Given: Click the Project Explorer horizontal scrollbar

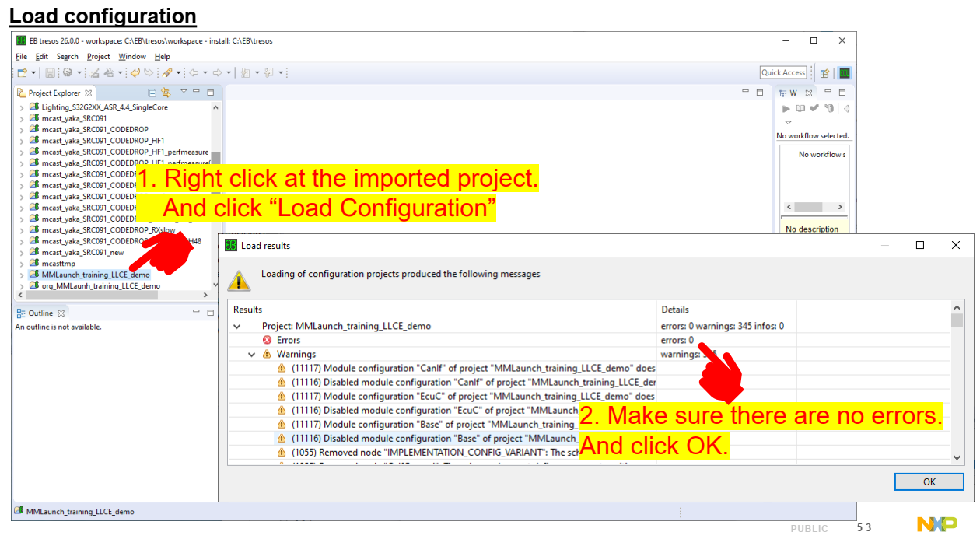Looking at the screenshot, I should click(x=113, y=295).
